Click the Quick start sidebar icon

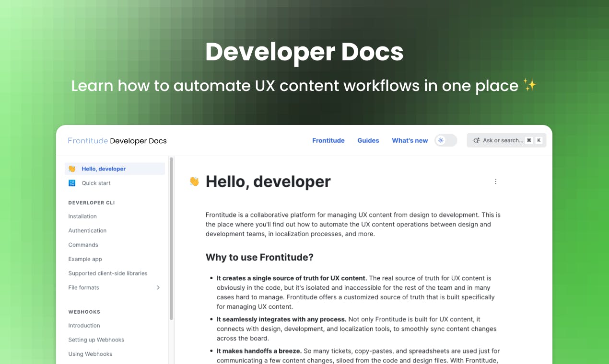pyautogui.click(x=72, y=183)
